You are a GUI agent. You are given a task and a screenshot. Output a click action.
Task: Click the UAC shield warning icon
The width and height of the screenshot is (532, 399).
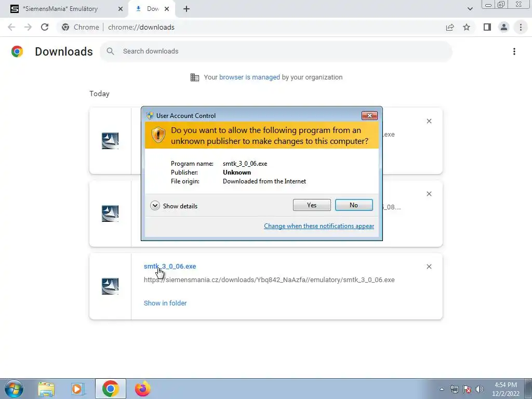coord(158,135)
